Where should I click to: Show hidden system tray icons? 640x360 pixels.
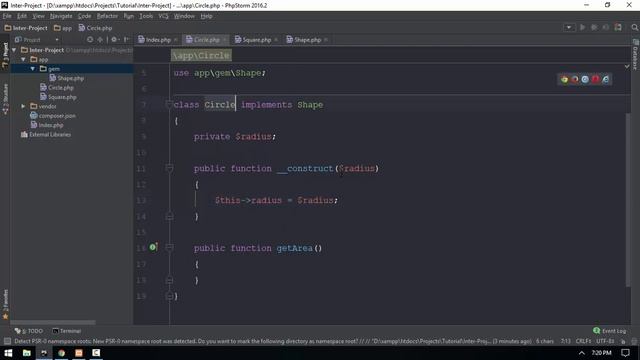pyautogui.click(x=582, y=353)
